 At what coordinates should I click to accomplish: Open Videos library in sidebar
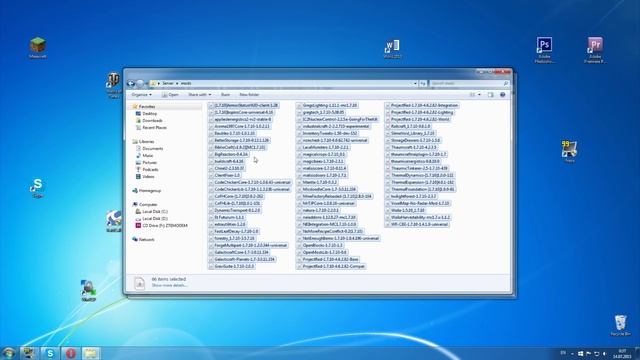148,176
